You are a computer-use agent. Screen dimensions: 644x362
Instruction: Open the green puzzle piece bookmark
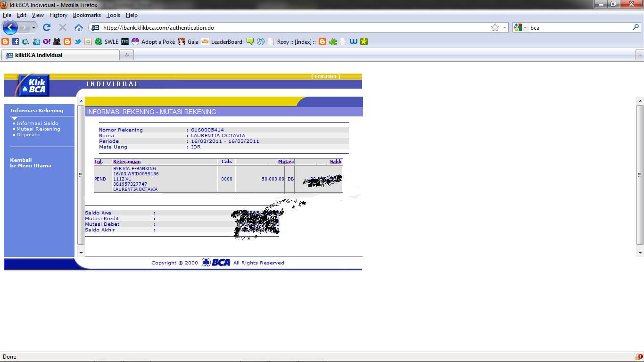[333, 41]
